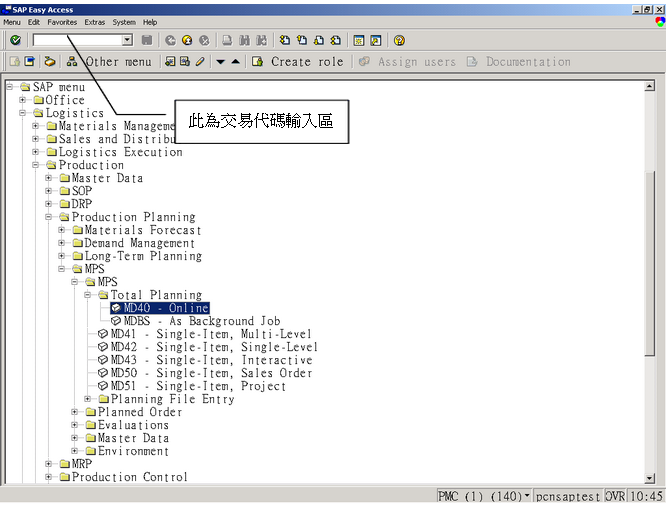Click the SAP Business Workplace icon

point(50,62)
